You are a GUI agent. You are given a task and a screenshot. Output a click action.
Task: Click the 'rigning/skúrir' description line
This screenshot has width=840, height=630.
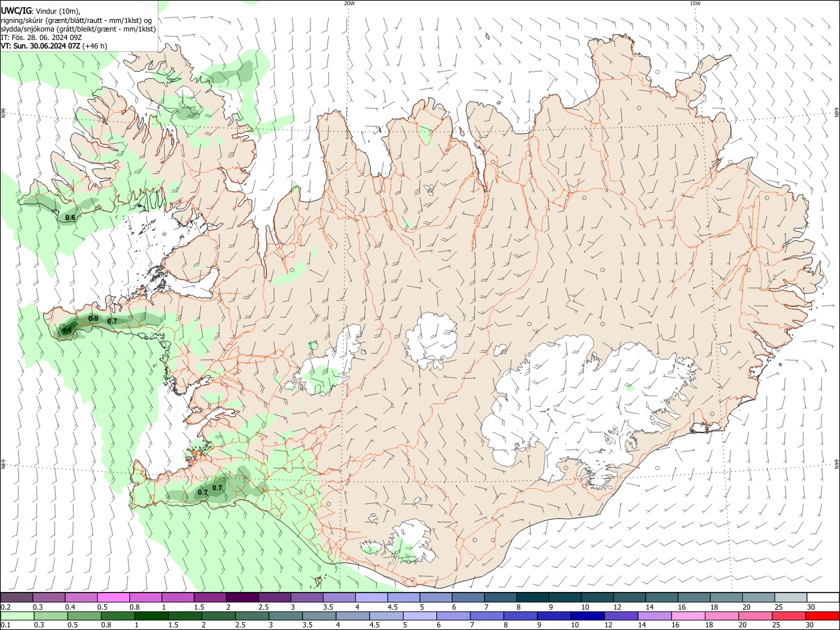[76, 20]
